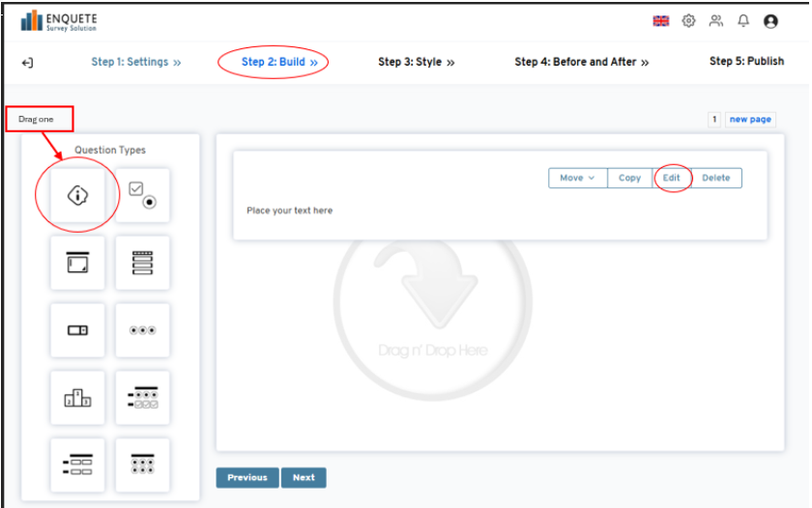812x508 pixels.
Task: Click the new page link
Action: [x=750, y=119]
